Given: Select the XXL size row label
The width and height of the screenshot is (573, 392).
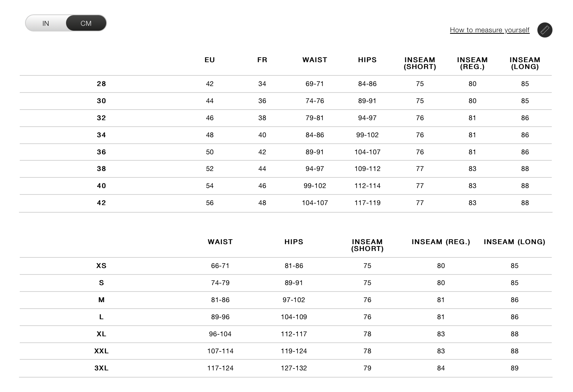Looking at the screenshot, I should tap(101, 351).
